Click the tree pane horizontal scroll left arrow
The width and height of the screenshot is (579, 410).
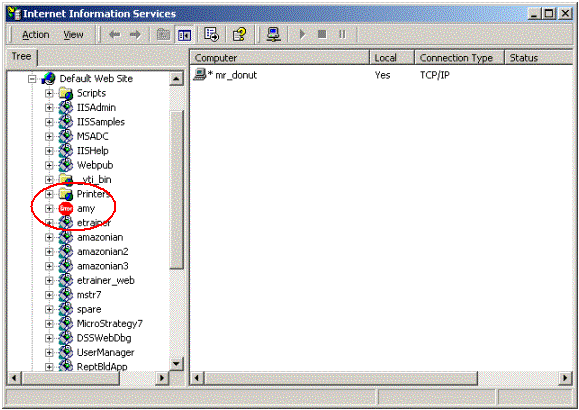[14, 378]
